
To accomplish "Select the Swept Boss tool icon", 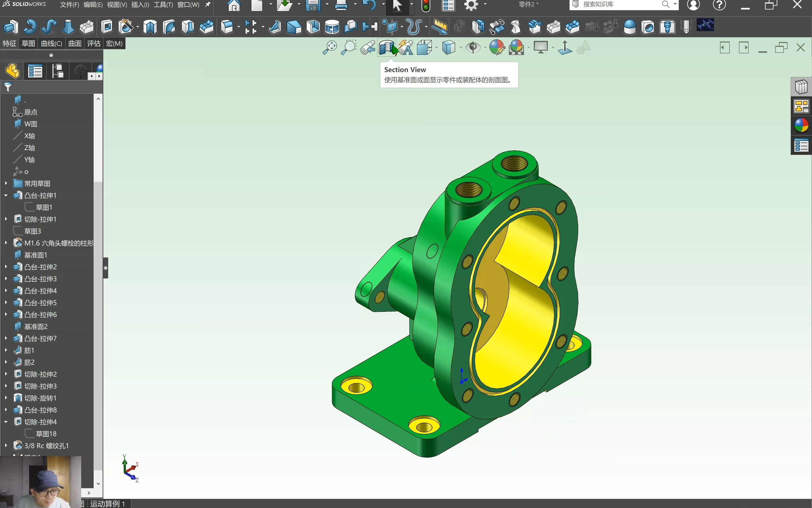I will (x=49, y=27).
